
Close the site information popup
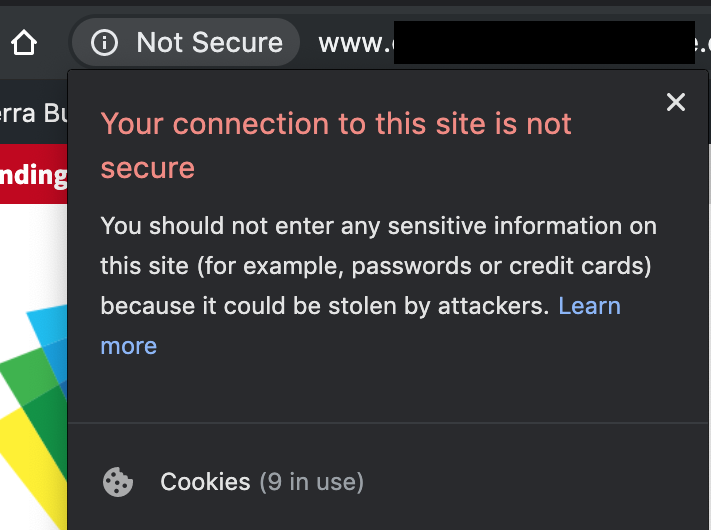(x=676, y=102)
